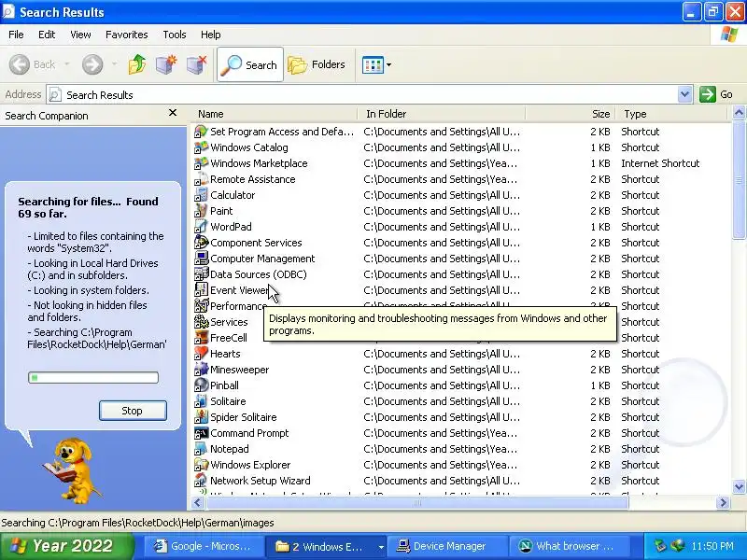
Task: Switch to Google browser taskbar item
Action: coord(204,546)
